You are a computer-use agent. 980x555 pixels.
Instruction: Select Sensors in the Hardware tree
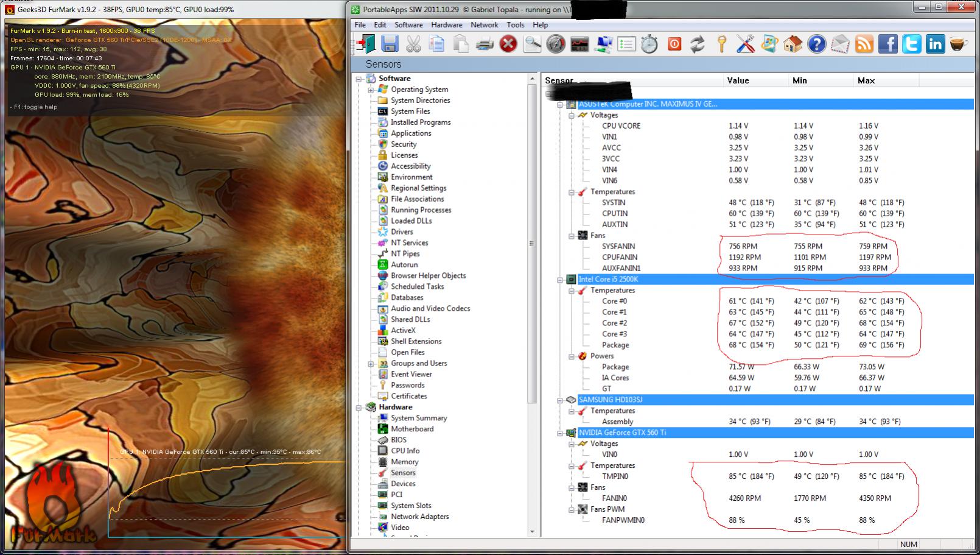403,473
